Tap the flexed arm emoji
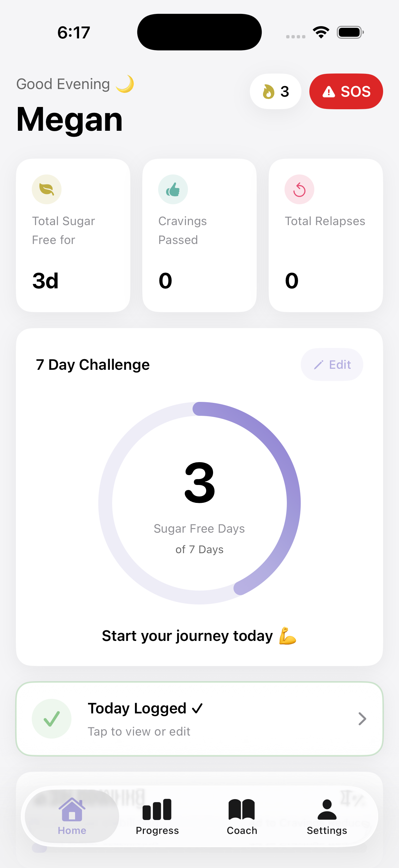 tap(288, 636)
